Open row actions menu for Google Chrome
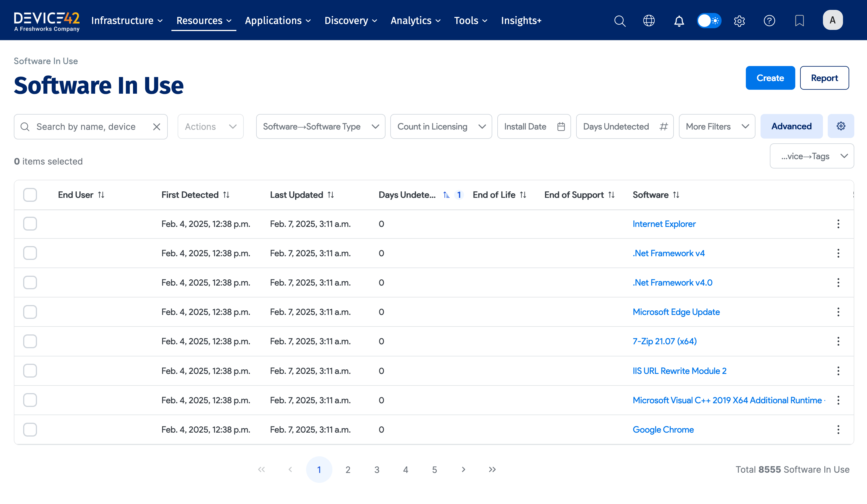 click(x=838, y=430)
